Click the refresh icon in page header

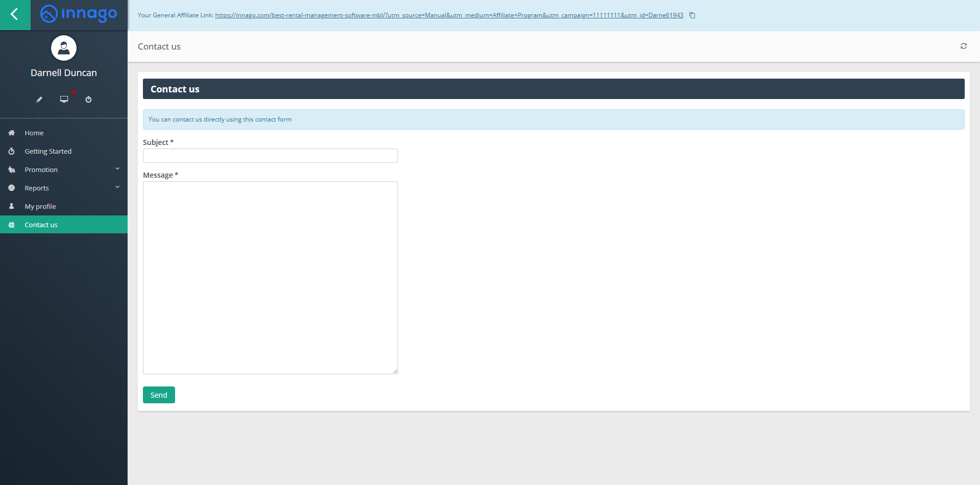point(963,46)
